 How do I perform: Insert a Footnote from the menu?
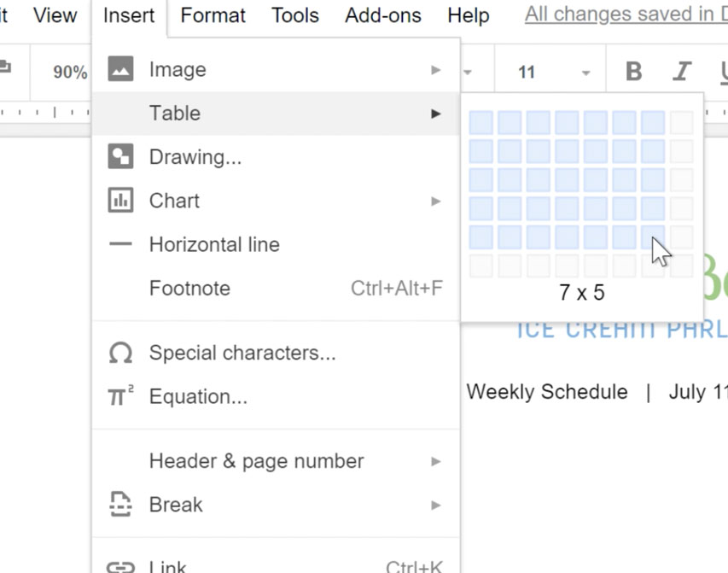(189, 289)
